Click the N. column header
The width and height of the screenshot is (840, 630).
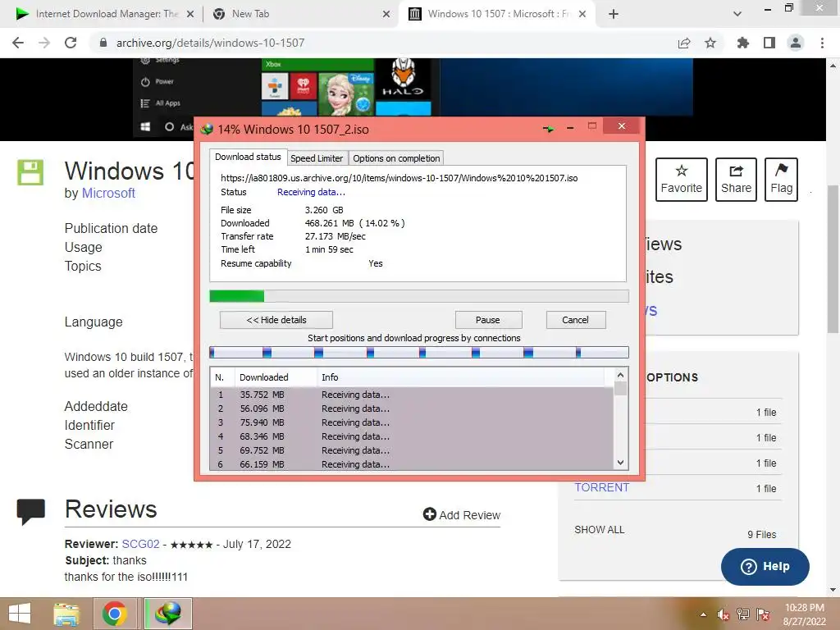click(222, 377)
